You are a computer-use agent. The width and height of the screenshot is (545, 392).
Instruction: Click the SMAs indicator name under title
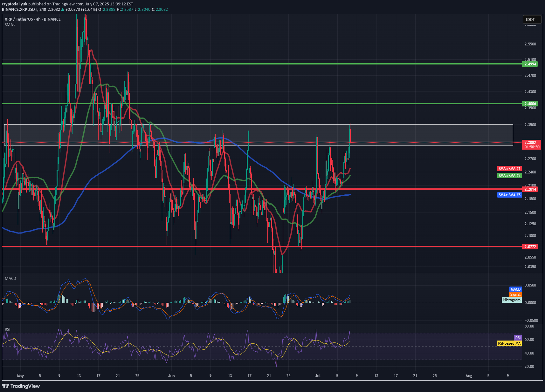(x=10, y=25)
